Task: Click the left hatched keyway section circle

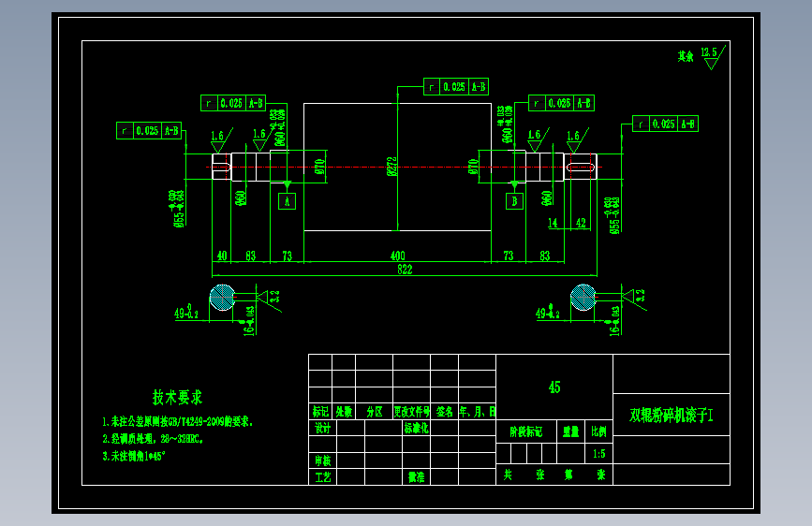Action: (x=222, y=298)
